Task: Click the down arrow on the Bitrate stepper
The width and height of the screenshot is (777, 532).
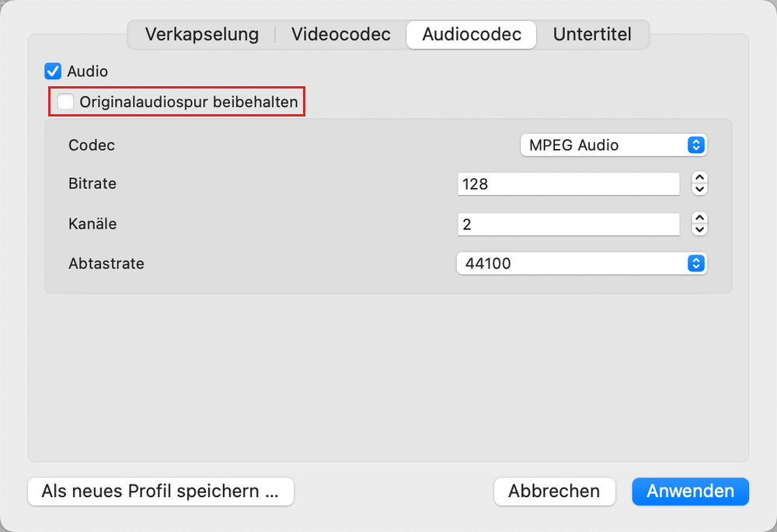Action: click(699, 189)
